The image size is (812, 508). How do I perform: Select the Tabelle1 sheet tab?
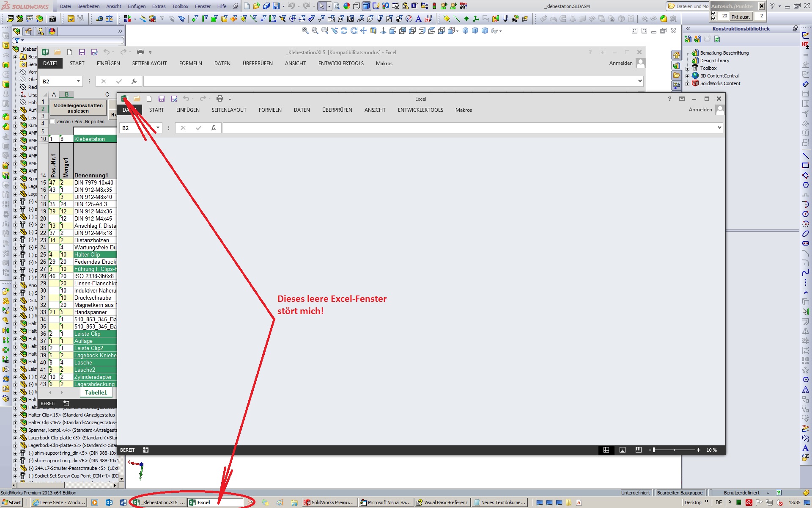96,392
